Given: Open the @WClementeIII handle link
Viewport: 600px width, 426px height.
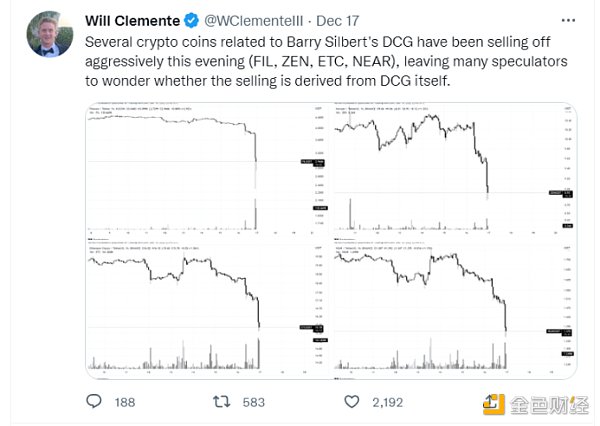Looking at the screenshot, I should (254, 21).
